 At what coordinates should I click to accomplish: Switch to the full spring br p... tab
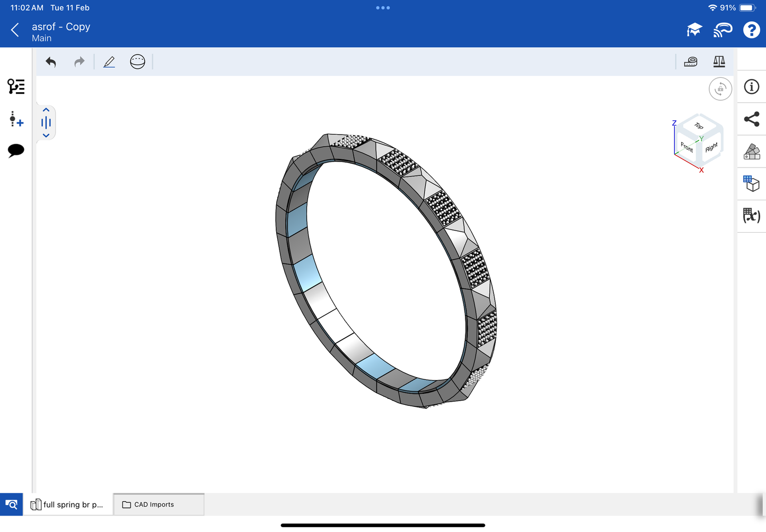(67, 504)
